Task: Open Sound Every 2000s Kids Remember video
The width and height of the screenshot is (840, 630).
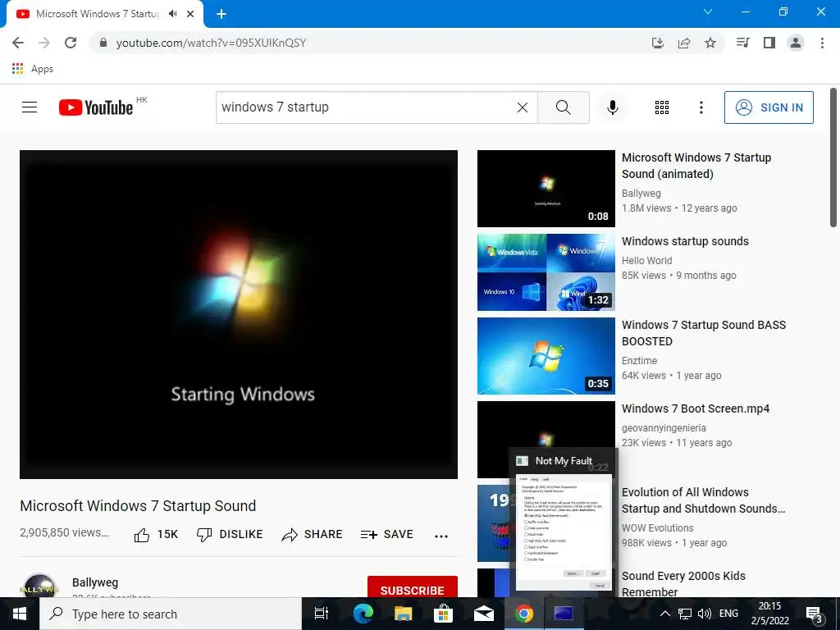Action: pos(683,584)
